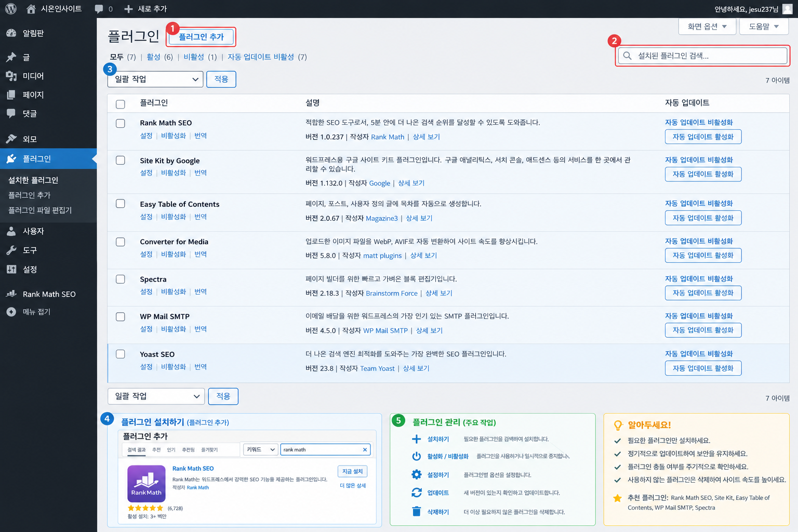This screenshot has height=532, width=798.
Task: Click the 설치된 플러그인 검색 input field
Action: pos(702,56)
